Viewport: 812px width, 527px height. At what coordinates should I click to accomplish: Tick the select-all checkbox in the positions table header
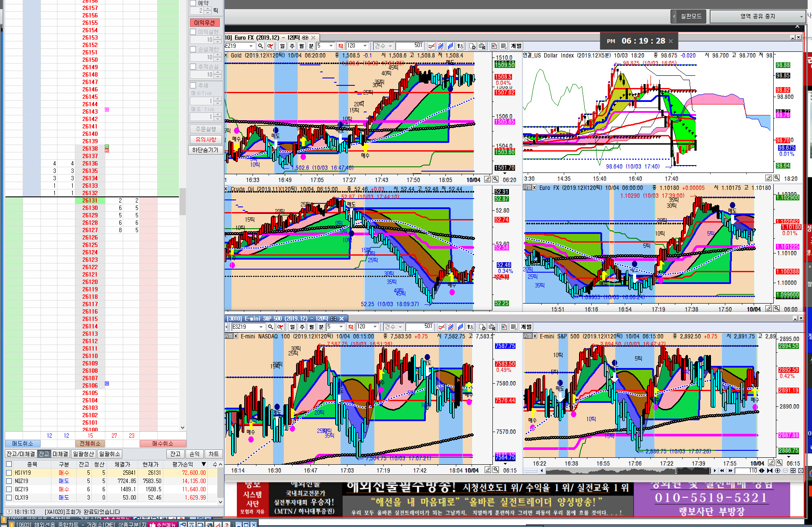pos(9,464)
